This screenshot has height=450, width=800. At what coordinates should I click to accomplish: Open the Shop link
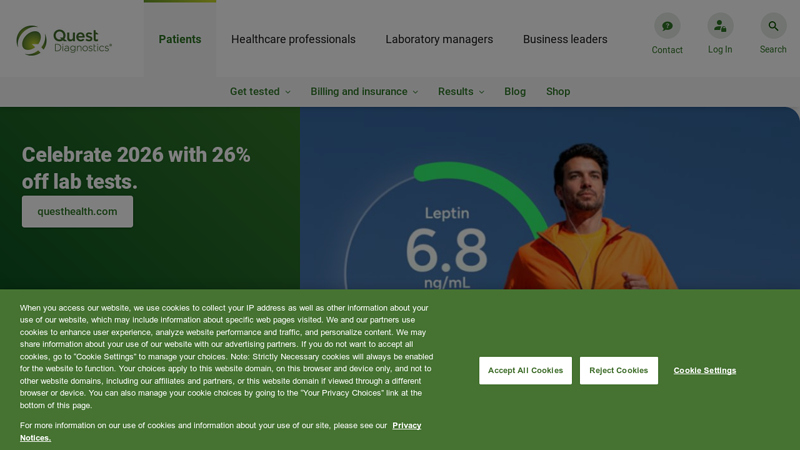point(558,91)
